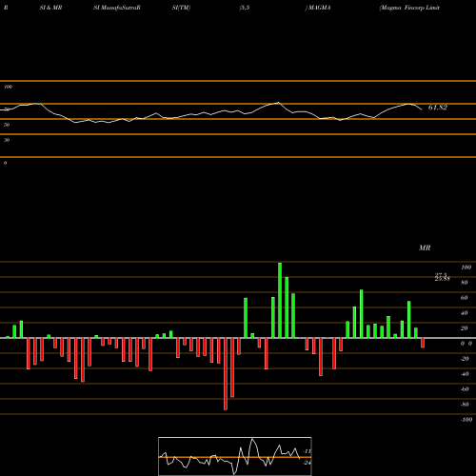Click the -24 label in mini chart
Image resolution: width=476 pixels, height=476 pixels.
[x=307, y=463]
